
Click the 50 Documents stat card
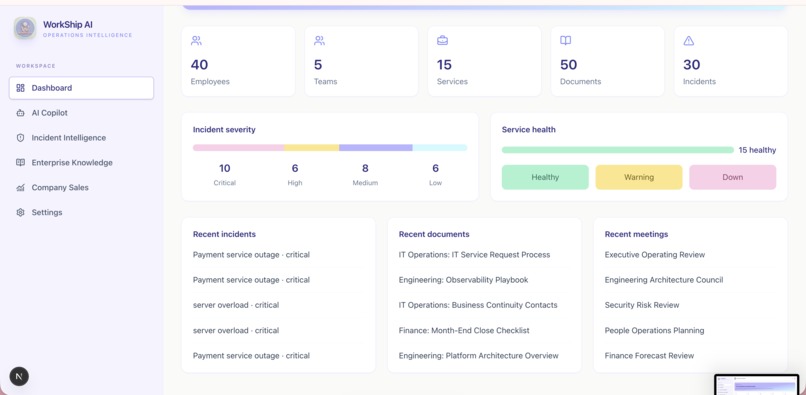click(x=608, y=61)
